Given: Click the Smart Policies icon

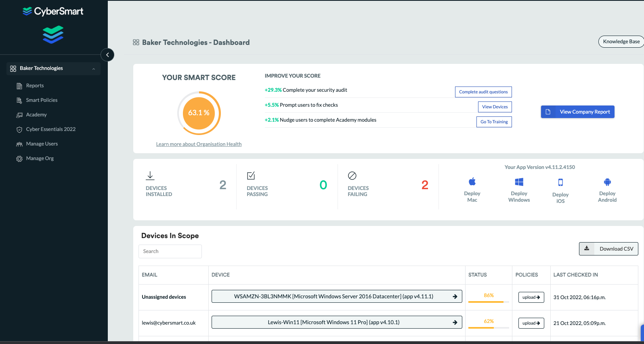Looking at the screenshot, I should click(x=19, y=100).
